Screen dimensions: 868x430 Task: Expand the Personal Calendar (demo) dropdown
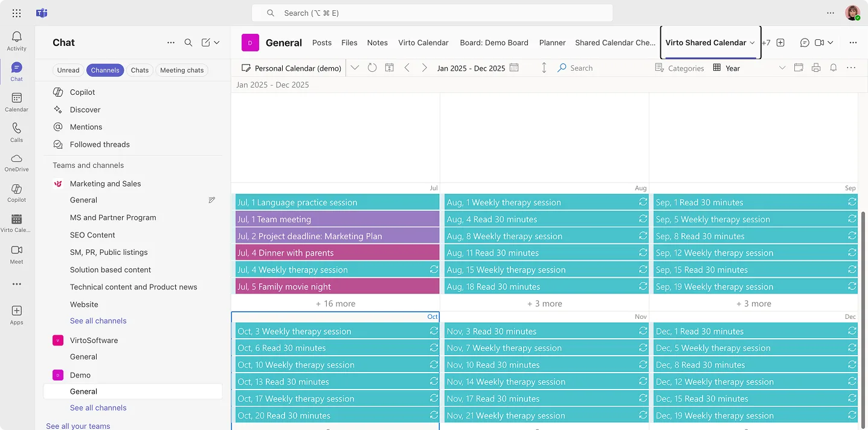coord(355,68)
